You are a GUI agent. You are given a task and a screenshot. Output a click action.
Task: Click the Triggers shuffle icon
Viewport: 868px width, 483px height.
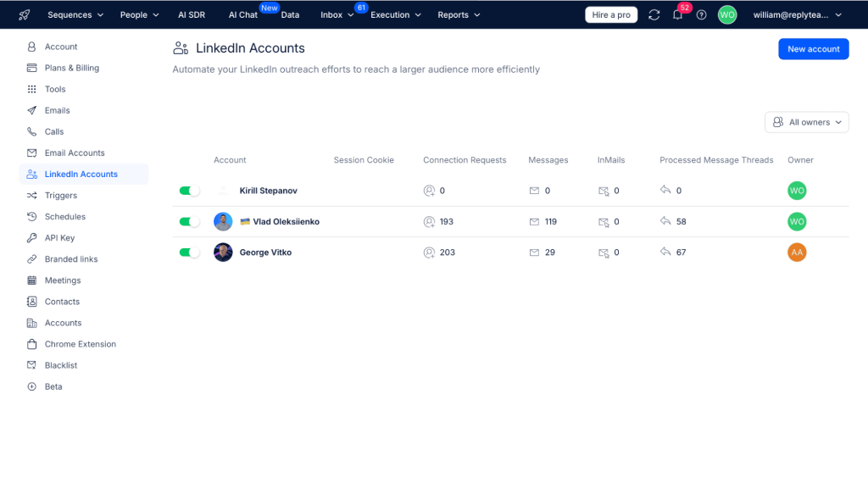(31, 195)
